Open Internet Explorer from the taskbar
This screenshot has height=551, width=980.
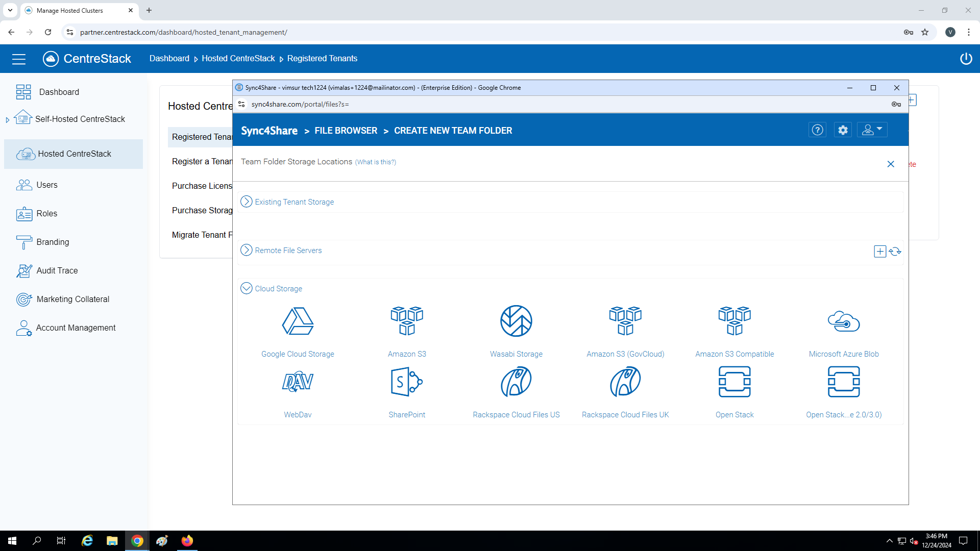tap(87, 541)
